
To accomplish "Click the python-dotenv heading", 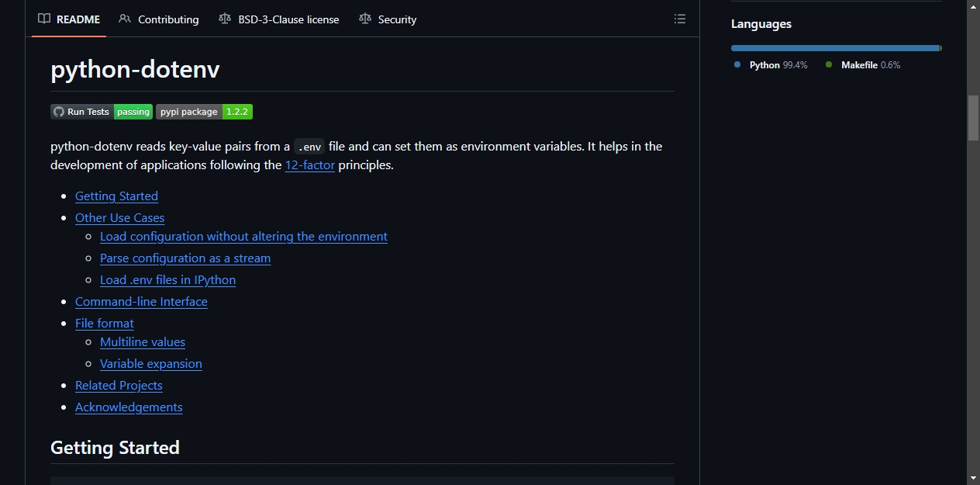I will pyautogui.click(x=135, y=70).
